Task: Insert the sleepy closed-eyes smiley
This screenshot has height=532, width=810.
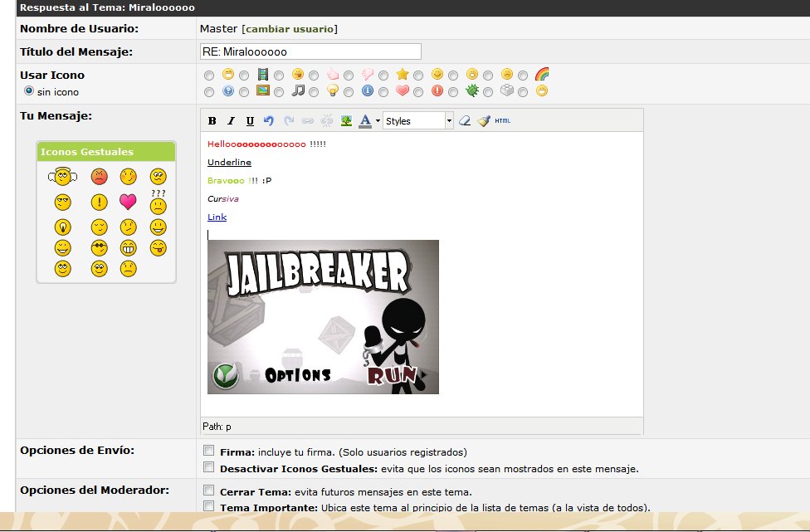Action: click(x=100, y=227)
